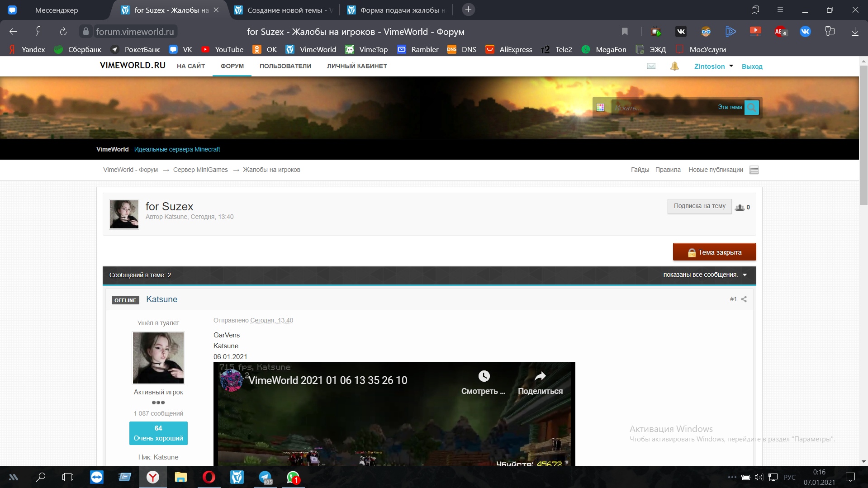This screenshot has height=488, width=868.
Task: Open YouTube bookmark
Action: (223, 49)
